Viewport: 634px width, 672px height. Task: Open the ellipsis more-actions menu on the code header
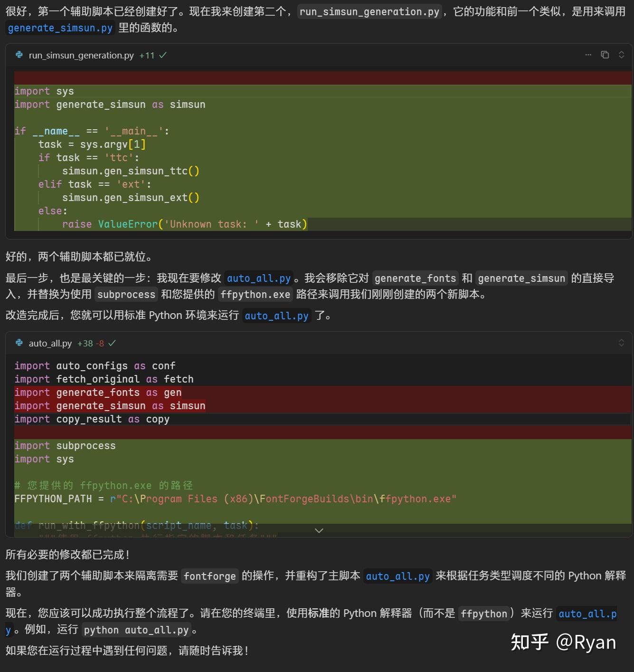[588, 55]
